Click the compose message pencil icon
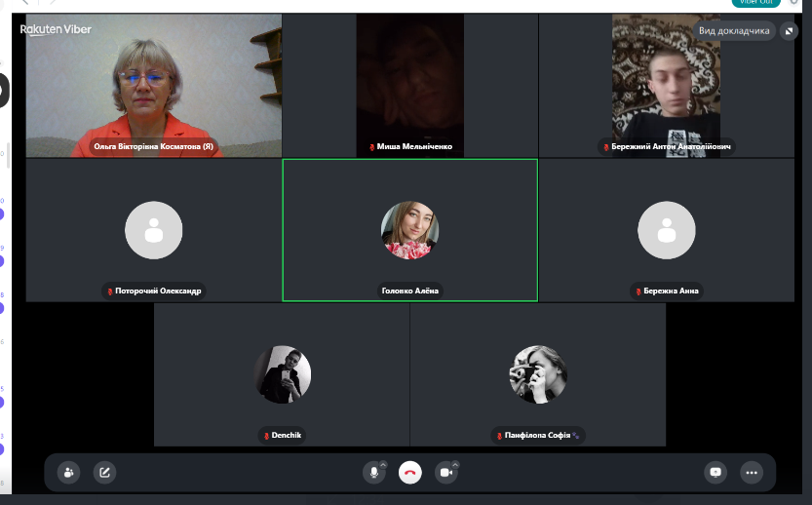This screenshot has width=812, height=505. click(x=104, y=472)
